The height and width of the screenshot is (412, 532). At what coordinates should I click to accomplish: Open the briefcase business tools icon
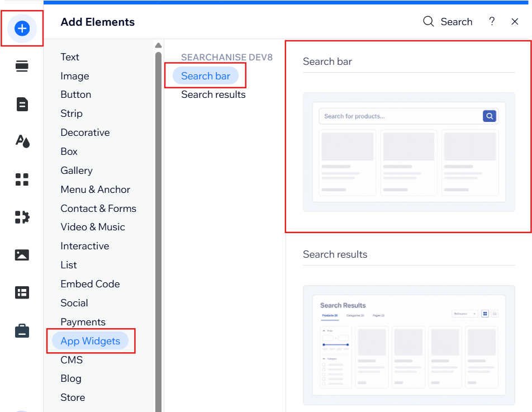[x=22, y=331]
